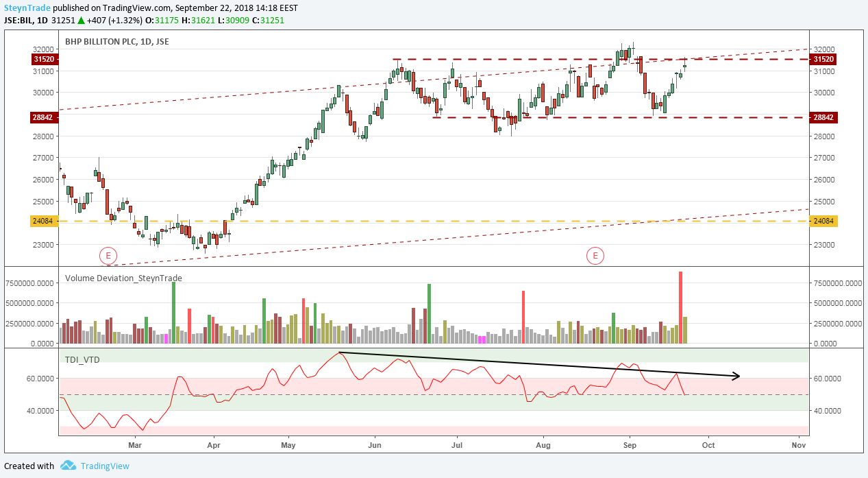Select the red 28842 price label on left
Viewport: 868px width, 478px height.
pos(45,118)
